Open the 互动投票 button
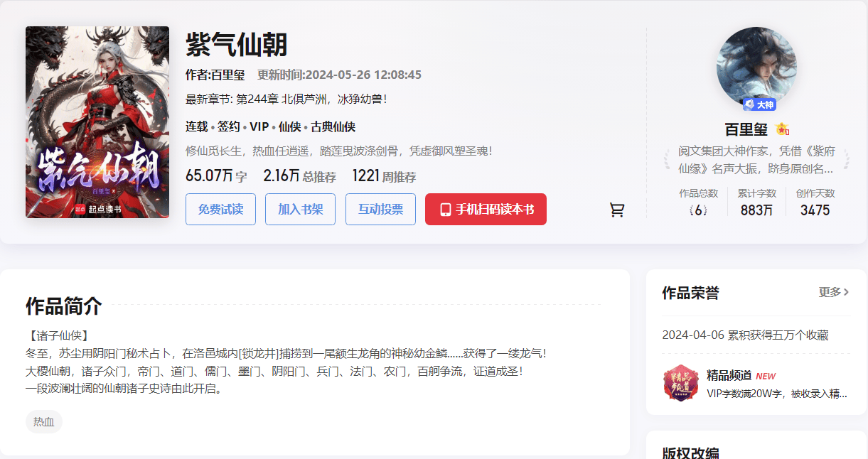This screenshot has height=459, width=868. coord(380,209)
